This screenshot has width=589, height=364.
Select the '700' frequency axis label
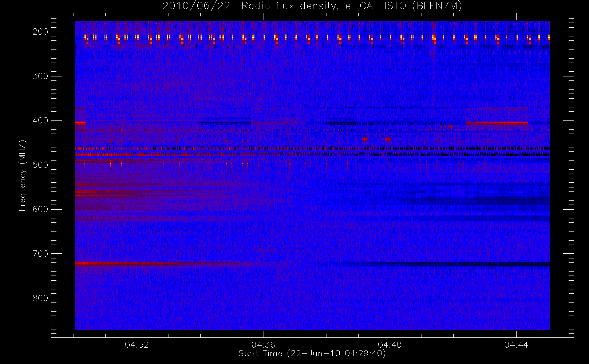40,254
